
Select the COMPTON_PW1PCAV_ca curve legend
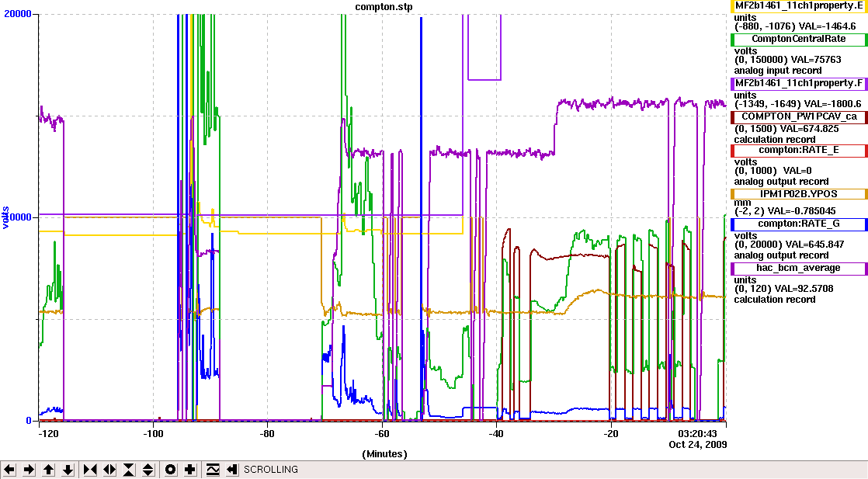pyautogui.click(x=799, y=117)
